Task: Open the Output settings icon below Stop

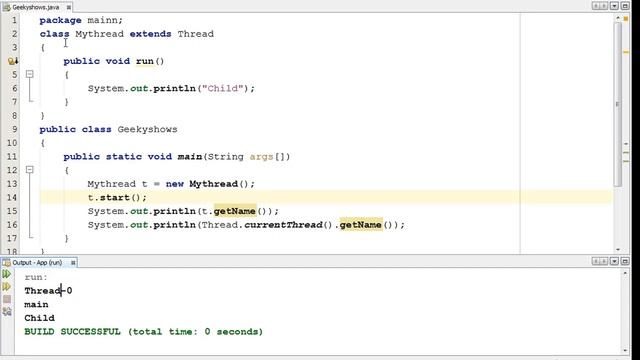Action: 7,312
